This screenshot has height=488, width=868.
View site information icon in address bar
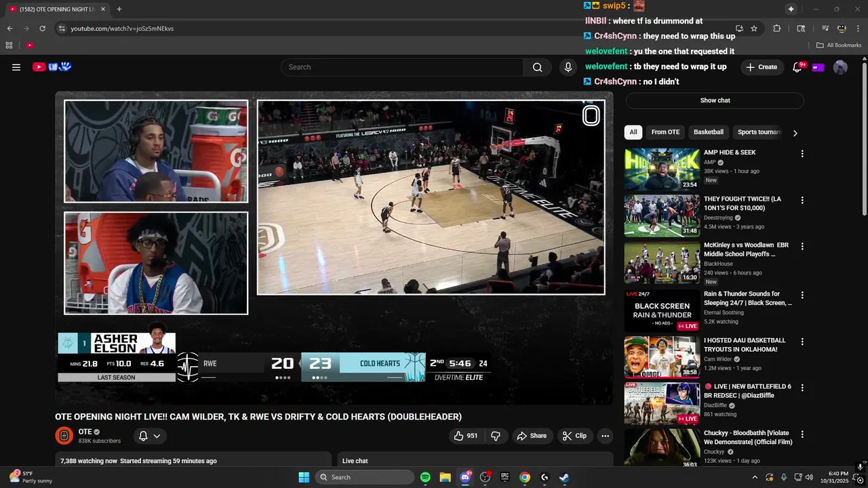pos(62,28)
